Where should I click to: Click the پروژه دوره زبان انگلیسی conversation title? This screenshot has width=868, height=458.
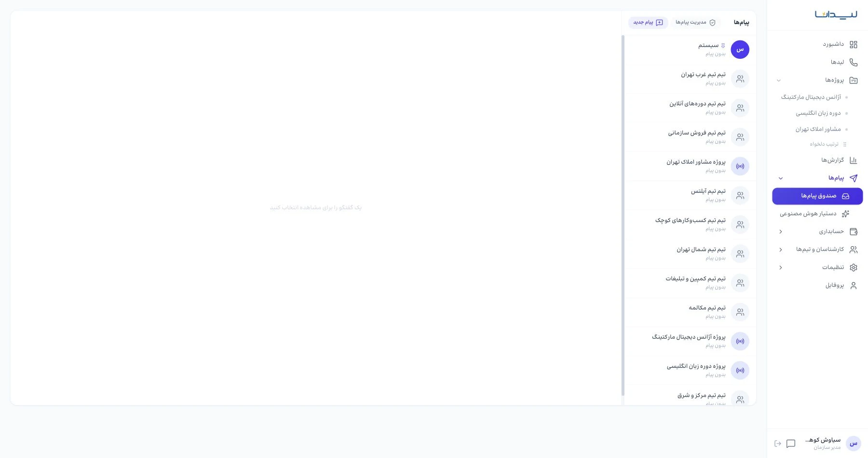point(696,367)
